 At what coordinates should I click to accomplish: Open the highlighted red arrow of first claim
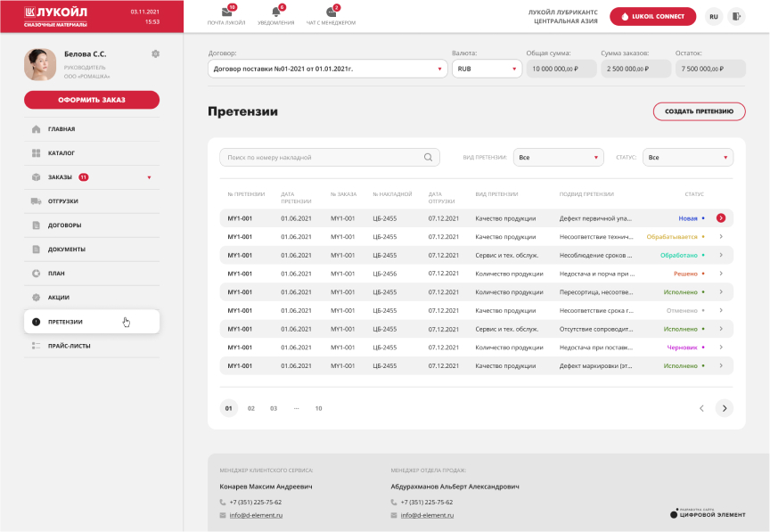[x=721, y=218]
